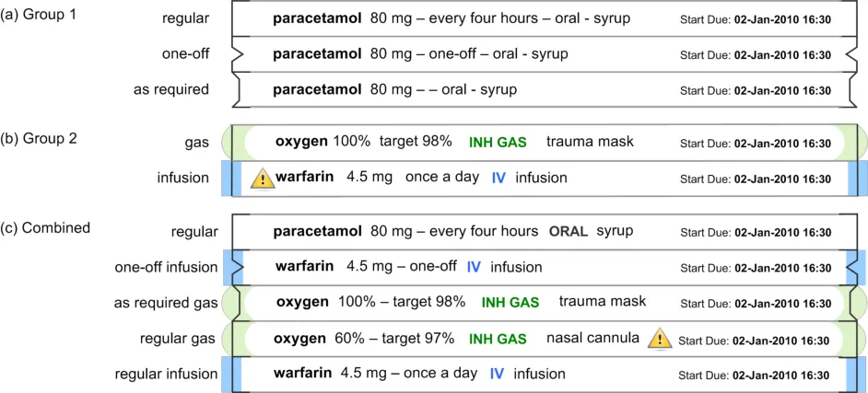Click the blue IV label in one-off infusion row
The image size is (868, 393).
pyautogui.click(x=474, y=268)
